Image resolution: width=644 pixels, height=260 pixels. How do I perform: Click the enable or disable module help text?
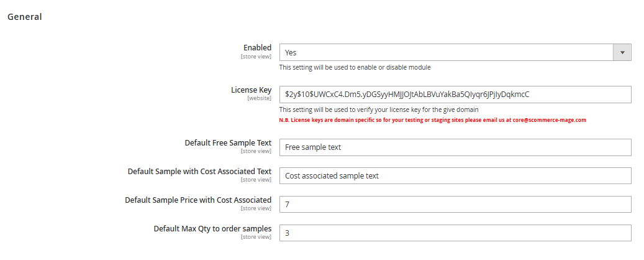[x=355, y=67]
